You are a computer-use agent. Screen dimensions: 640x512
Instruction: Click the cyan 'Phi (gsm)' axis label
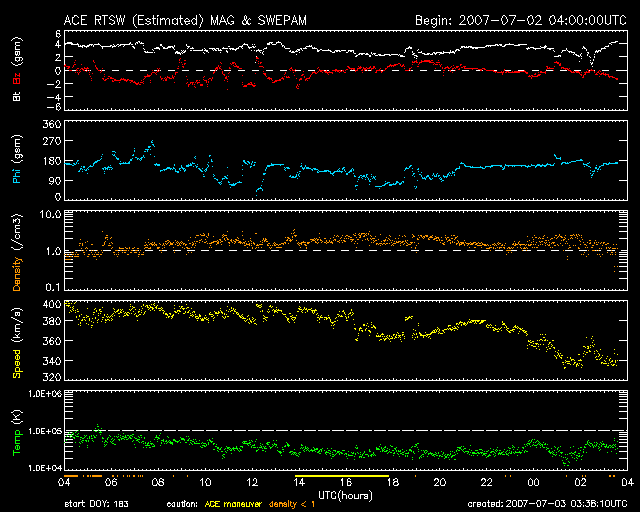[x=17, y=159]
